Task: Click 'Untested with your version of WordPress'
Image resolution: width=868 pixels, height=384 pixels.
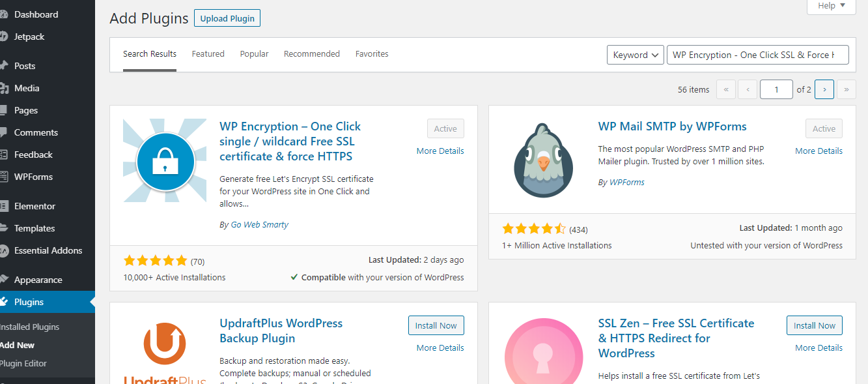Action: (766, 245)
